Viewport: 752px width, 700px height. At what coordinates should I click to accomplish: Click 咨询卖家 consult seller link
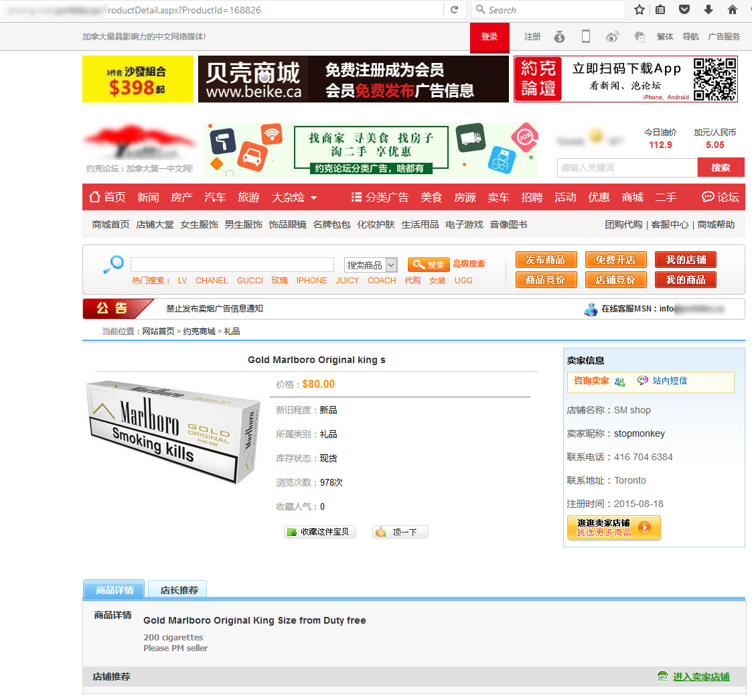pyautogui.click(x=591, y=380)
